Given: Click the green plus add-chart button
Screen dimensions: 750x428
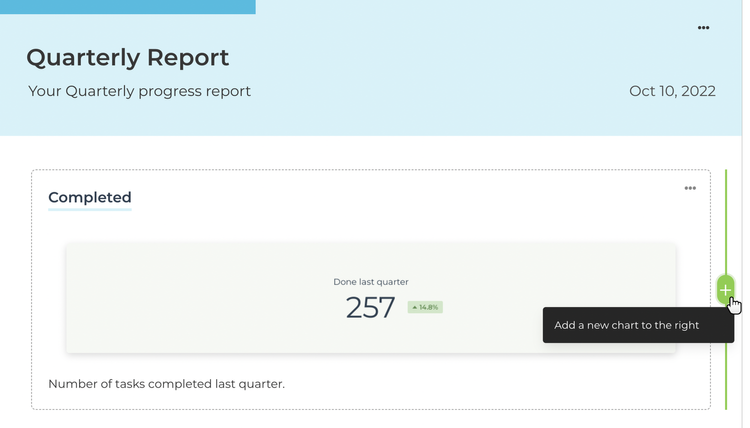Looking at the screenshot, I should tap(725, 289).
